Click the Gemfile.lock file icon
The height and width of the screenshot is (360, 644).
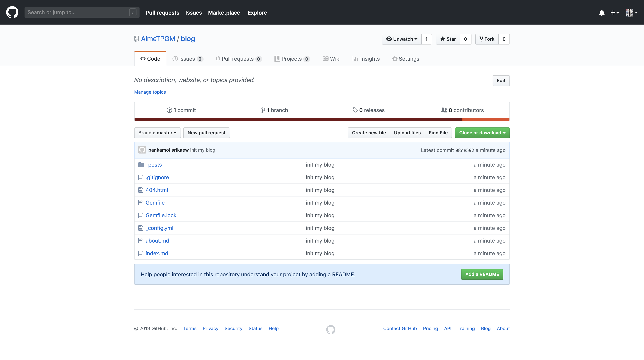pos(141,215)
